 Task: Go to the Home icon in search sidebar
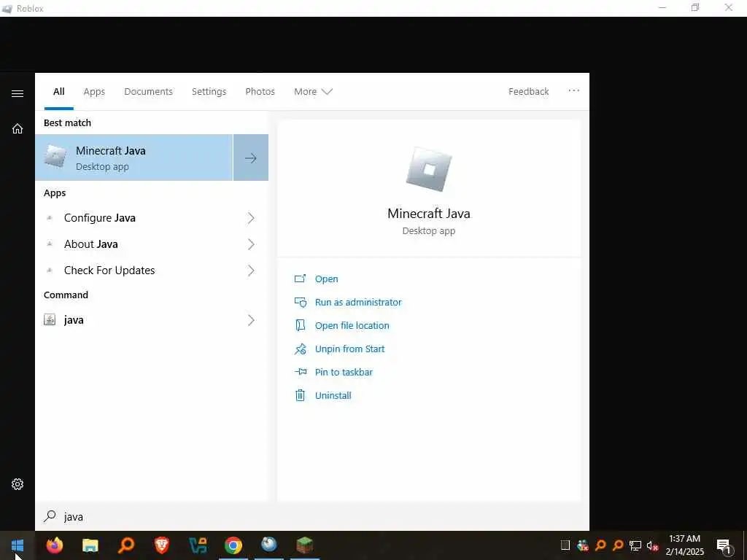click(x=18, y=128)
